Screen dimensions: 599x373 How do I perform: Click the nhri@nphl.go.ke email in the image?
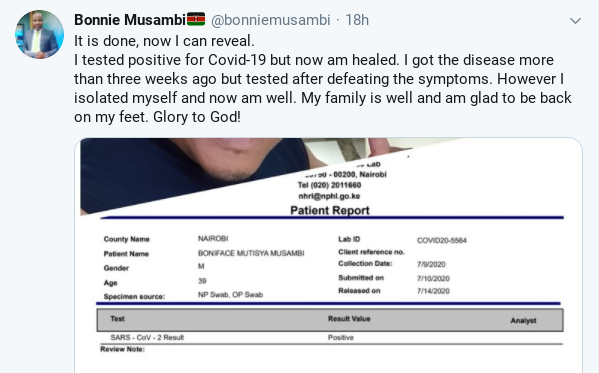pyautogui.click(x=329, y=196)
